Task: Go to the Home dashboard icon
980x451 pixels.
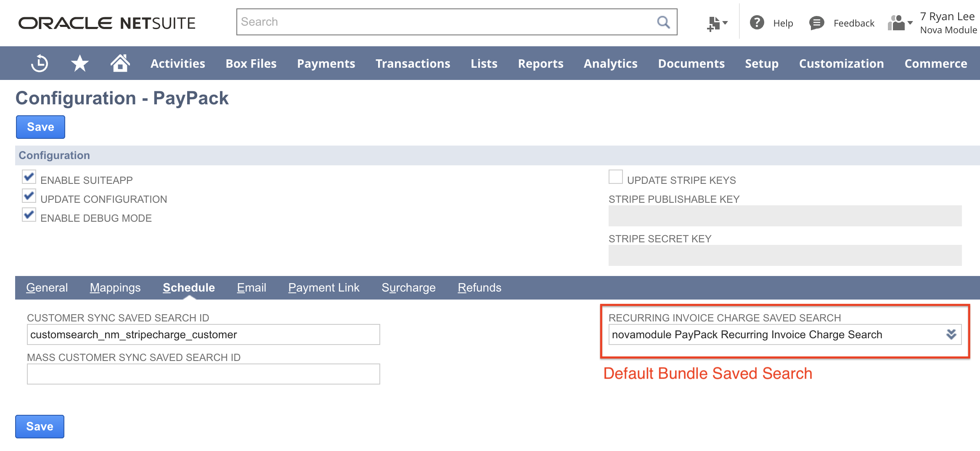Action: click(120, 63)
